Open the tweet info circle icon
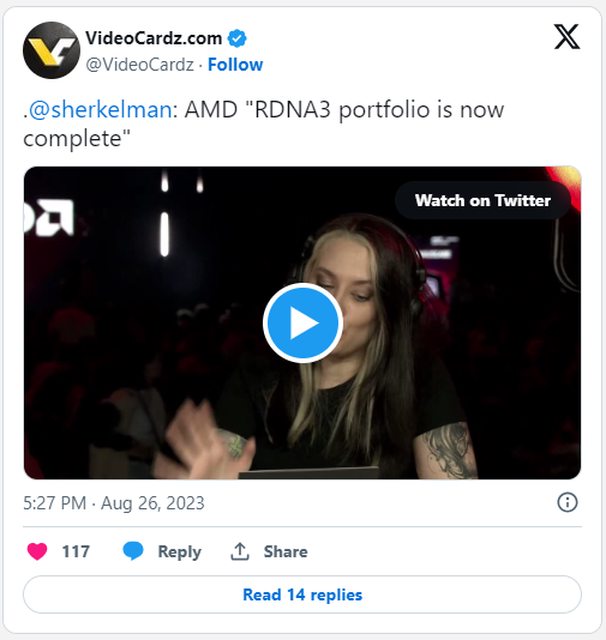The image size is (606, 640). [x=567, y=502]
